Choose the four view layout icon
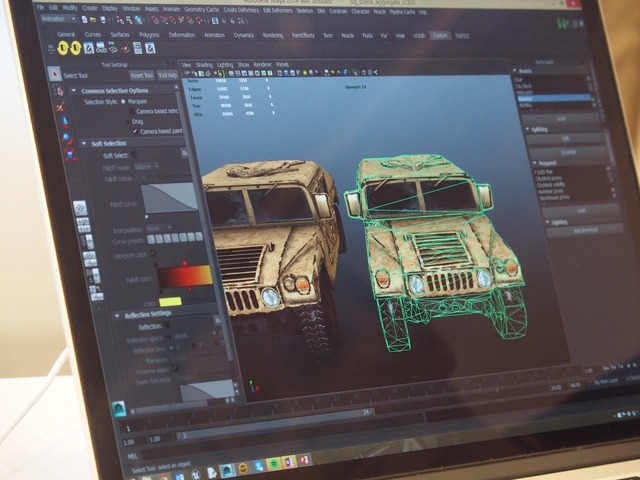 83,224
